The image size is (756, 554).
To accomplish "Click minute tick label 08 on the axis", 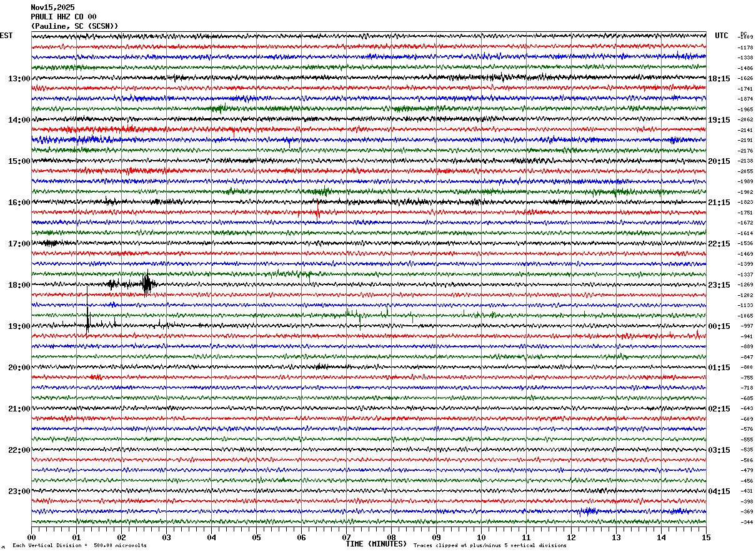I will click(391, 537).
